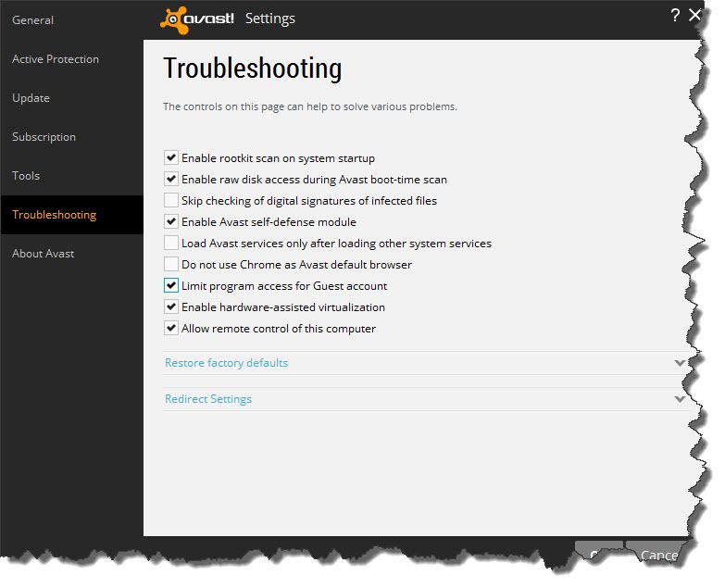
Task: Click the Avast logo icon
Action: tap(175, 19)
